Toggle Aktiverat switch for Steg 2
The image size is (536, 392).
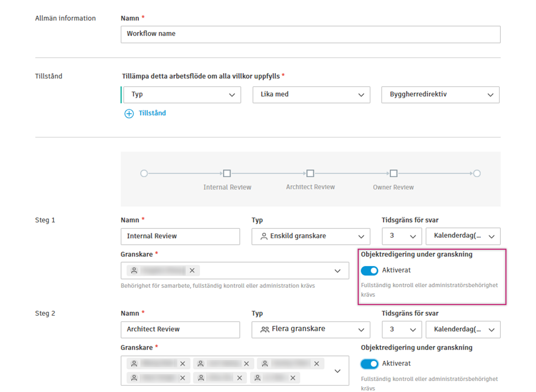pos(369,364)
